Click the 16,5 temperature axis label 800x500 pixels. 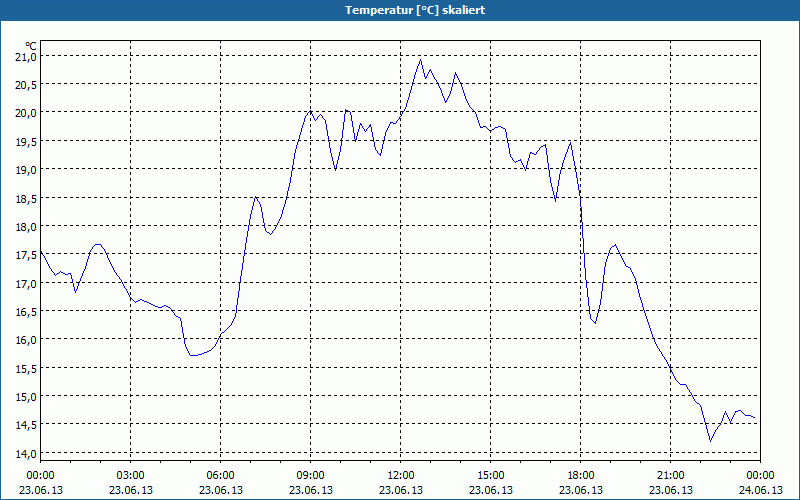click(x=25, y=312)
